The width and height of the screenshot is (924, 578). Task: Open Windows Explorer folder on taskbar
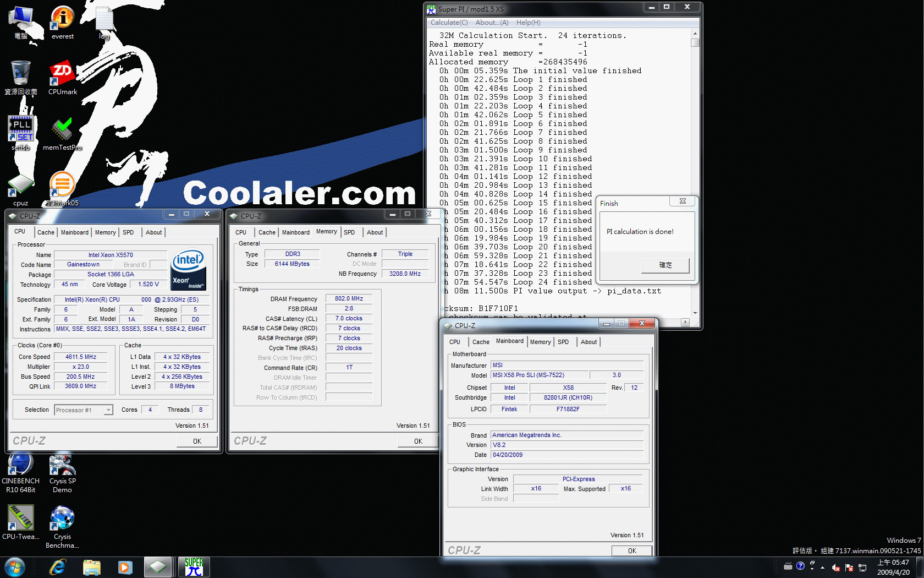pyautogui.click(x=92, y=567)
